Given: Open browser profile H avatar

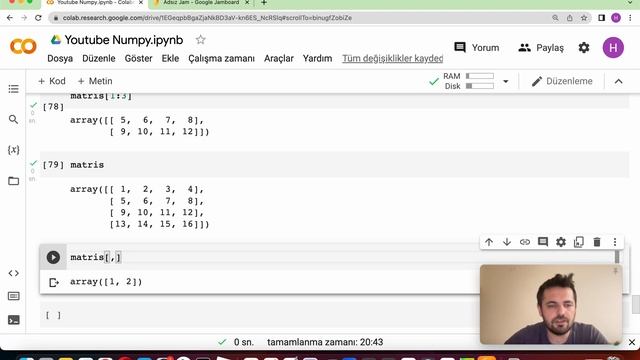Looking at the screenshot, I should click(x=616, y=18).
